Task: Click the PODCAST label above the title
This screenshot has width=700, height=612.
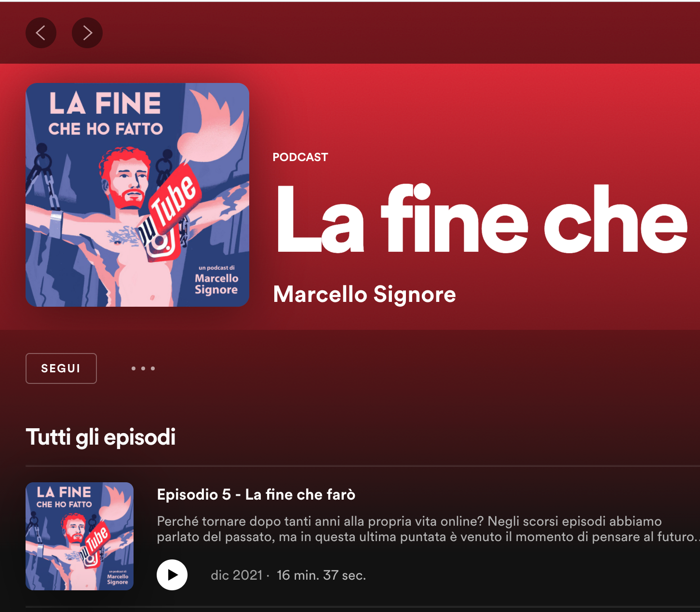Action: (300, 157)
